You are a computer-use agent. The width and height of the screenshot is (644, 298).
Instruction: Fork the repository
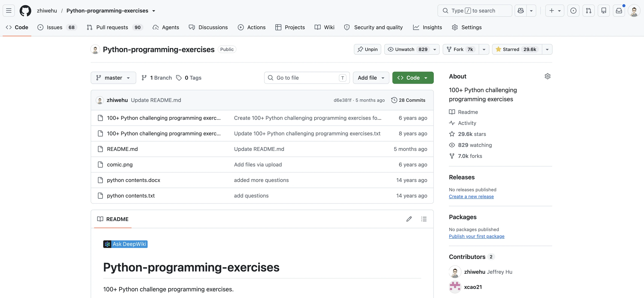coord(461,49)
